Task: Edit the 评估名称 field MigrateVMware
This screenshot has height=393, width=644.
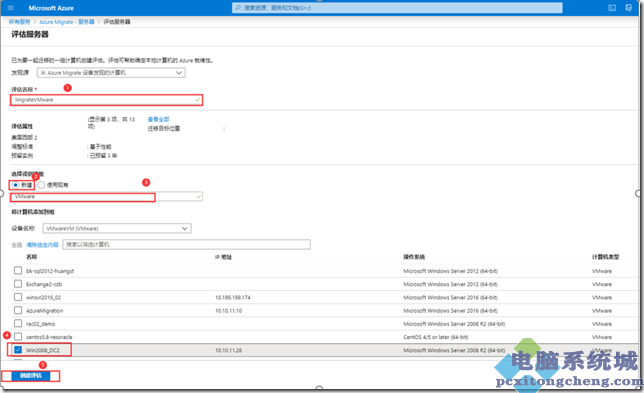Action: (106, 100)
